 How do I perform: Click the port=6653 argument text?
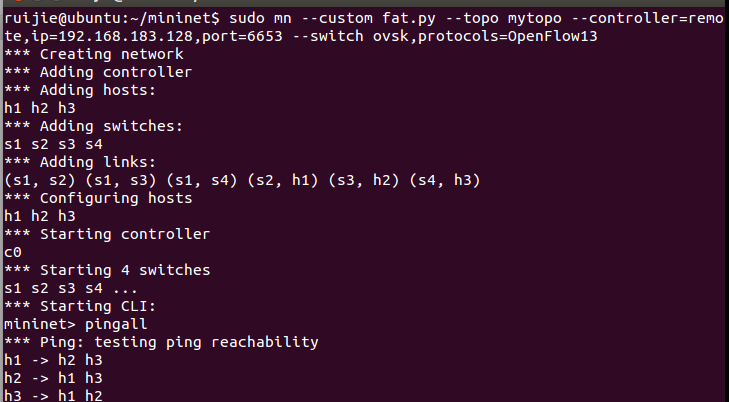(x=242, y=37)
